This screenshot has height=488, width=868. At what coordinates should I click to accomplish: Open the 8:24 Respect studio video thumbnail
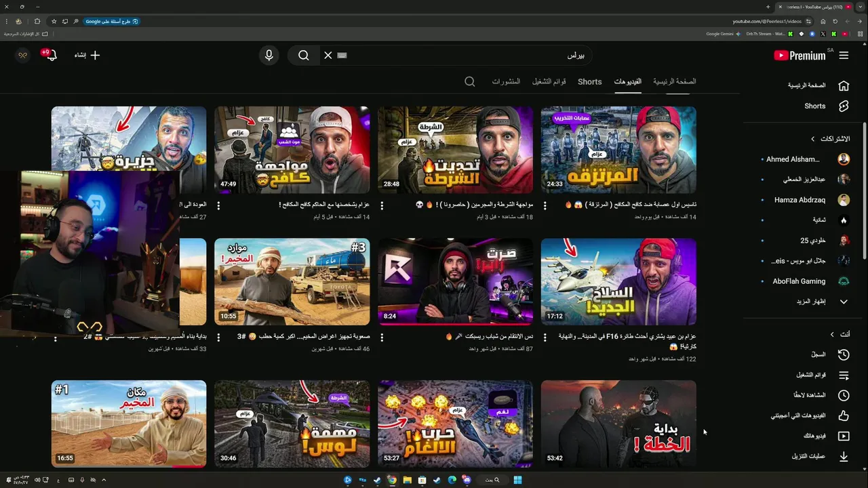(x=455, y=281)
